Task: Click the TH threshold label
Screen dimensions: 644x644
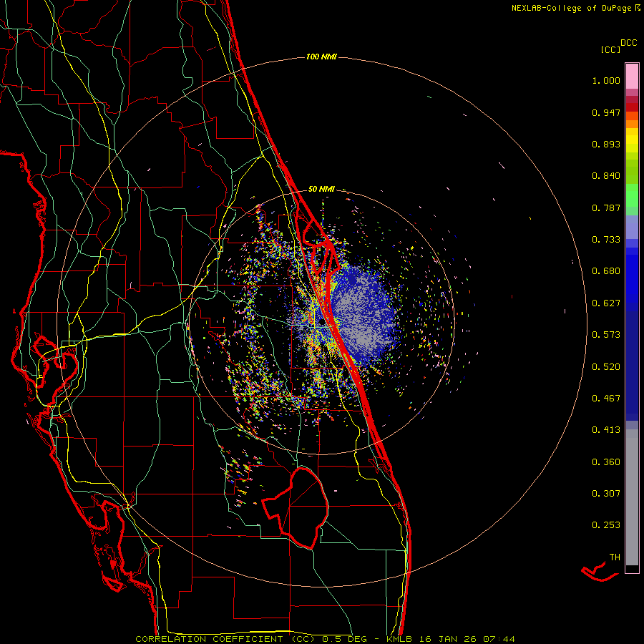Action: (615, 557)
